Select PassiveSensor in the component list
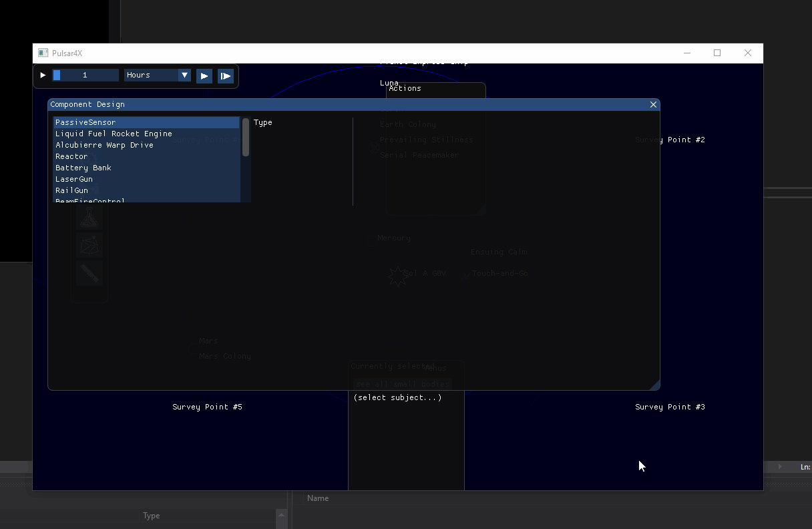 85,122
